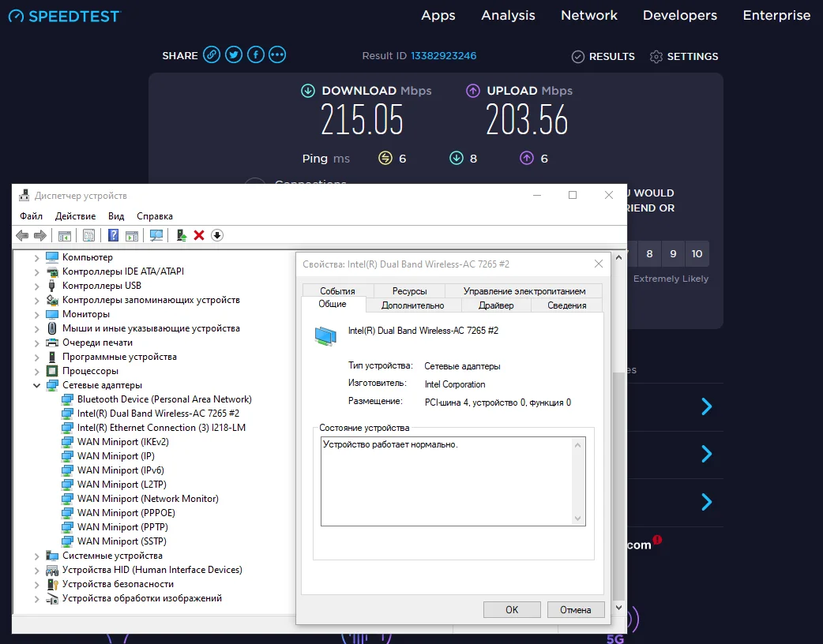The width and height of the screenshot is (823, 644).
Task: Click the upload arrow icon next to UPLOAD
Action: point(473,91)
